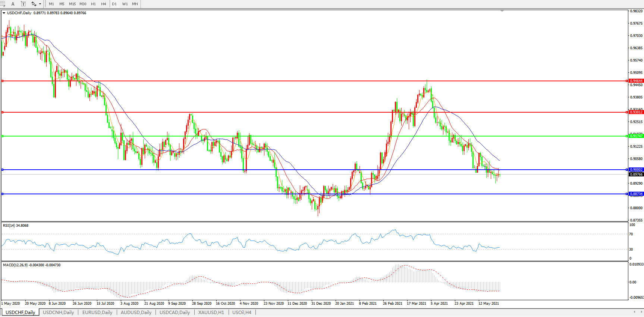644x317 pixels.
Task: Select the Text tool (A icon)
Action: pos(13,4)
